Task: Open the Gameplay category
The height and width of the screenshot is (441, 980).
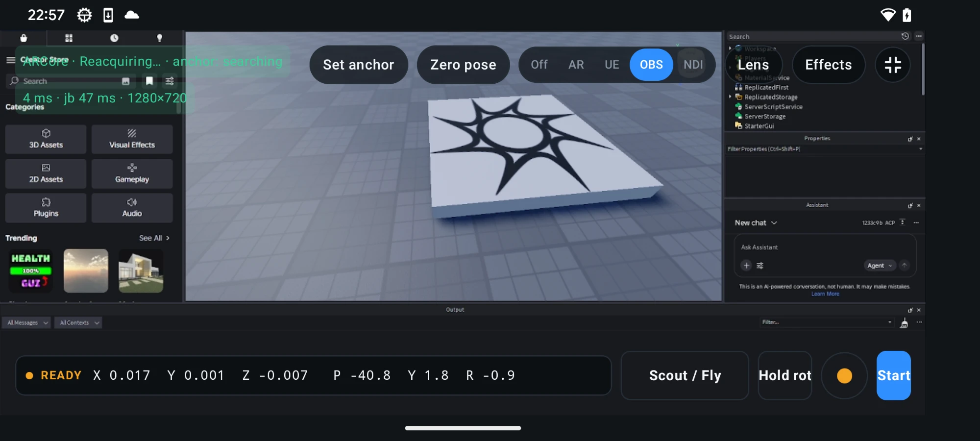Action: pos(132,173)
